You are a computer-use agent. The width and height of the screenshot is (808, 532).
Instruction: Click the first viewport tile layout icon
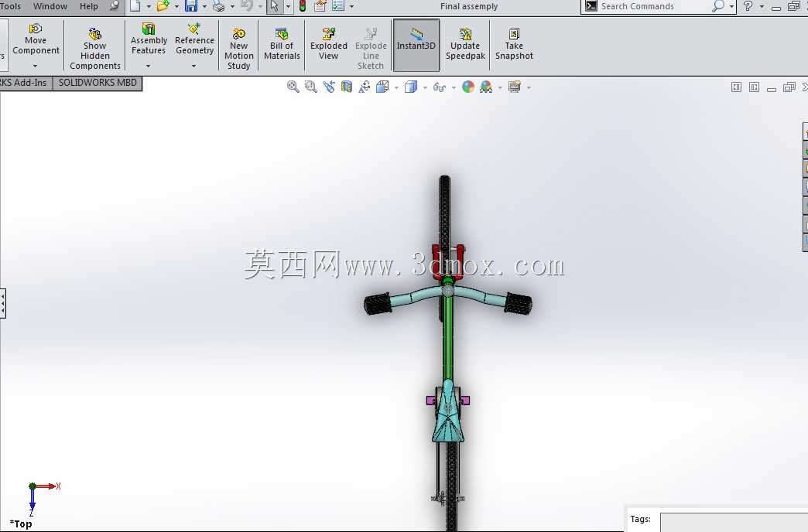[736, 87]
